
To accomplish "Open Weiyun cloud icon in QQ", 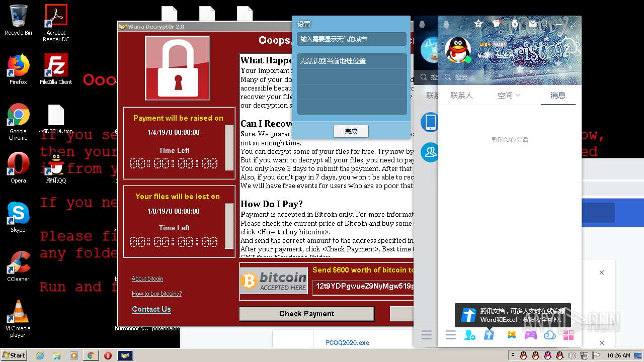I will pyautogui.click(x=550, y=335).
